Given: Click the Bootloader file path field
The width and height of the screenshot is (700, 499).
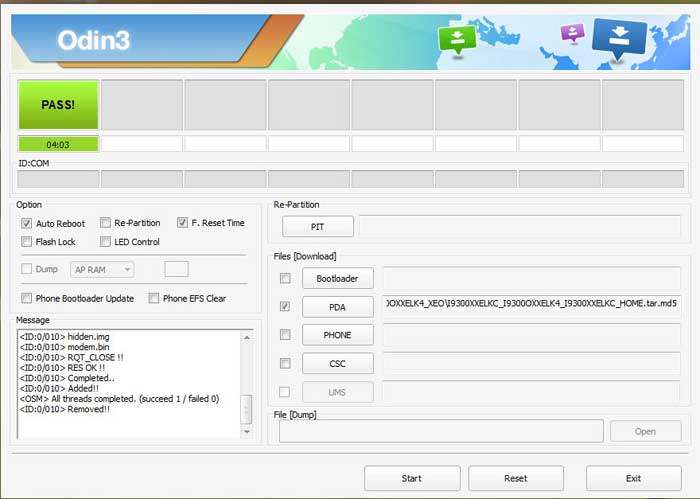Looking at the screenshot, I should pos(531,278).
